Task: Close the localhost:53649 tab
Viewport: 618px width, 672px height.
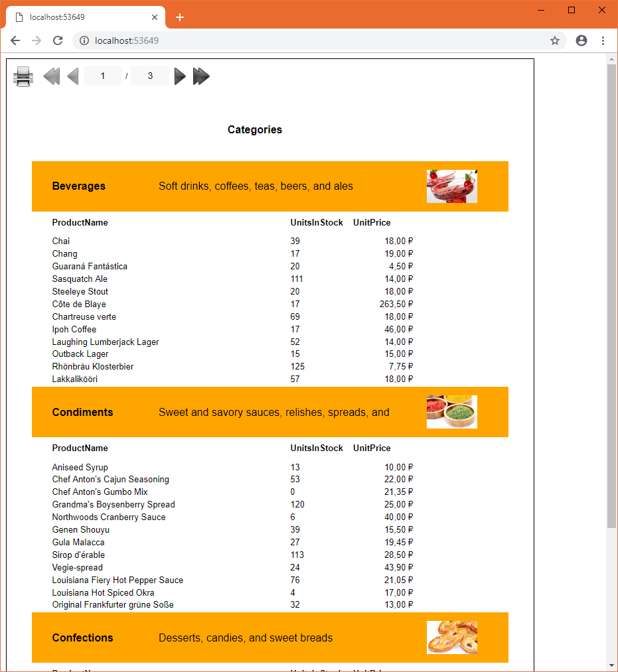Action: tap(155, 17)
